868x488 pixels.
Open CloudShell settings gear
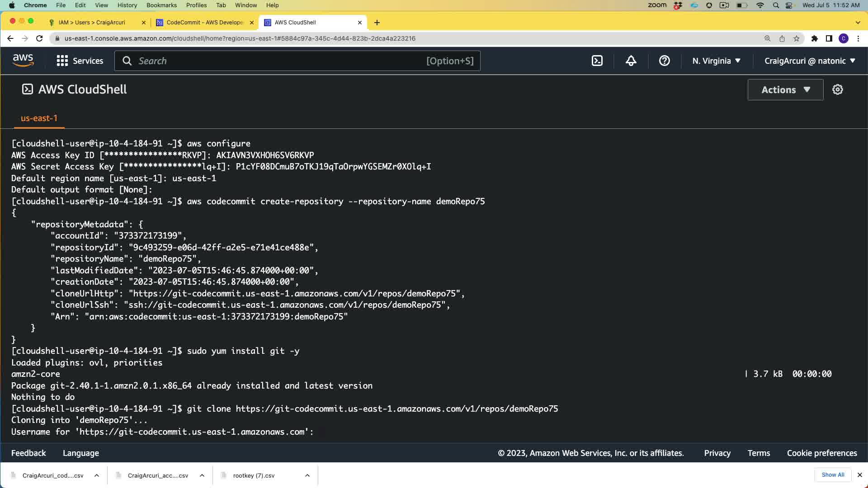(x=838, y=89)
